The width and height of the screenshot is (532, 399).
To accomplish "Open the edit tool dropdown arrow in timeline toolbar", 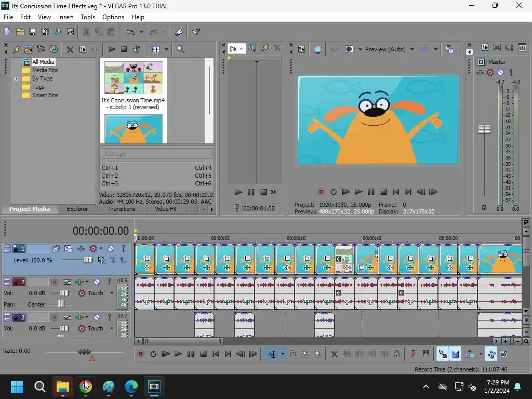I will (x=283, y=354).
